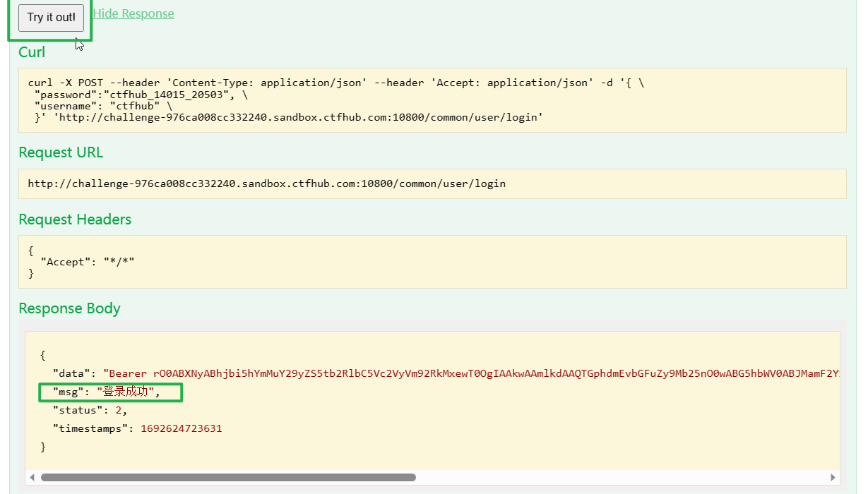The width and height of the screenshot is (868, 494).
Task: Click the timestamps value 1692624723631
Action: click(181, 428)
